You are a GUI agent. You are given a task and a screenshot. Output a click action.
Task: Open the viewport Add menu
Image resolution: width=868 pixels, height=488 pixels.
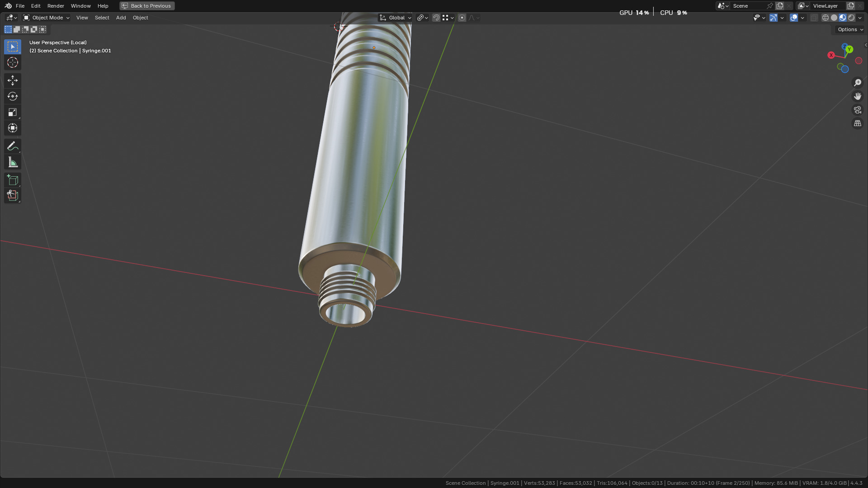coord(121,18)
